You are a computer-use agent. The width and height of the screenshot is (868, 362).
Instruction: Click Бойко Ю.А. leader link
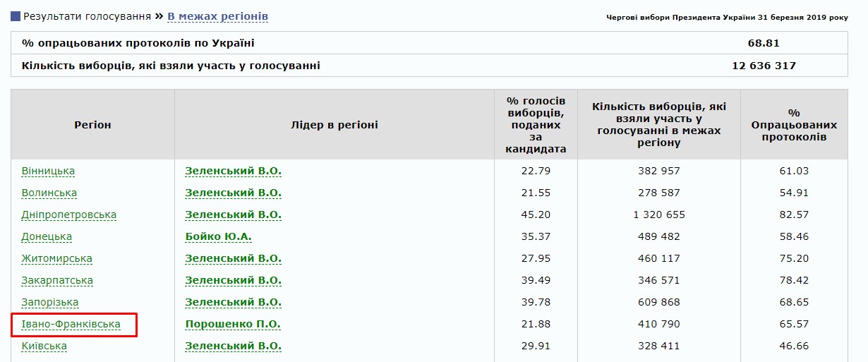[x=219, y=236]
